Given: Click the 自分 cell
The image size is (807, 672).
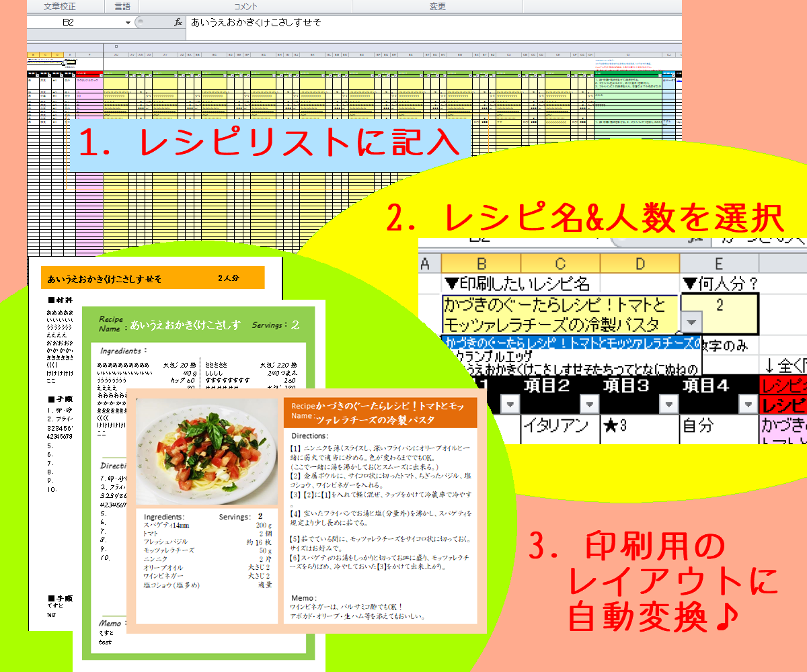Looking at the screenshot, I should tap(719, 428).
